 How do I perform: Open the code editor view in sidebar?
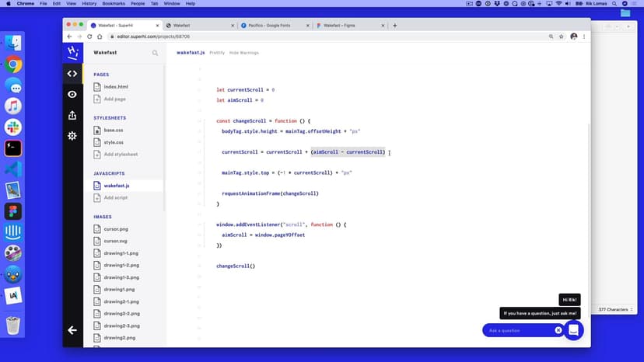72,74
